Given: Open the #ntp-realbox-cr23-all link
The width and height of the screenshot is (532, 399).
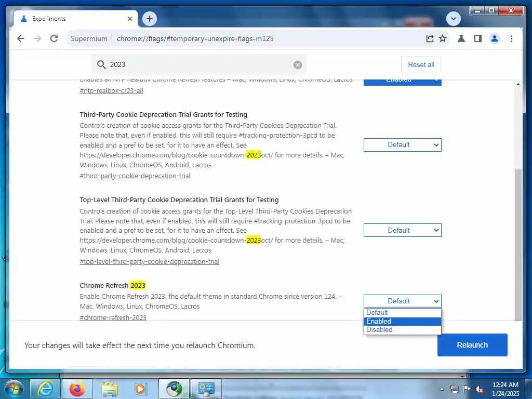Looking at the screenshot, I should (111, 90).
